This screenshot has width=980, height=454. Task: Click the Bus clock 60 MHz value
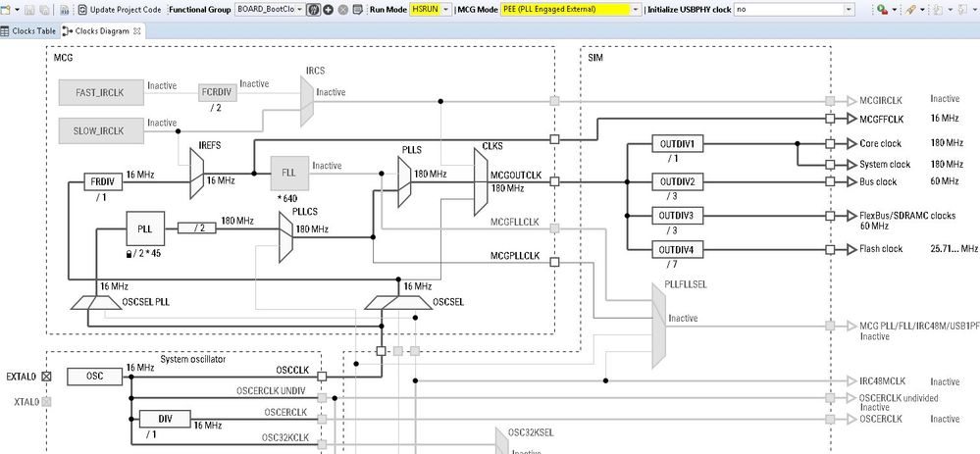tap(944, 181)
